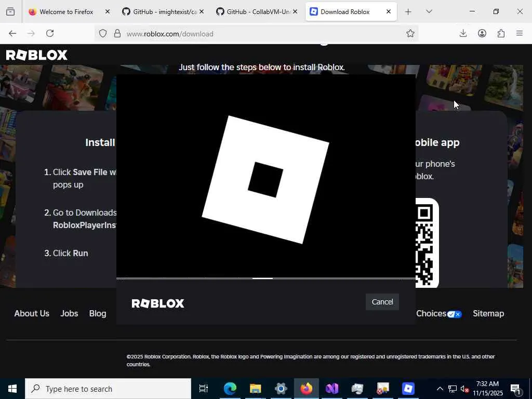
Task: Open the Firefox account menu
Action: point(482,33)
